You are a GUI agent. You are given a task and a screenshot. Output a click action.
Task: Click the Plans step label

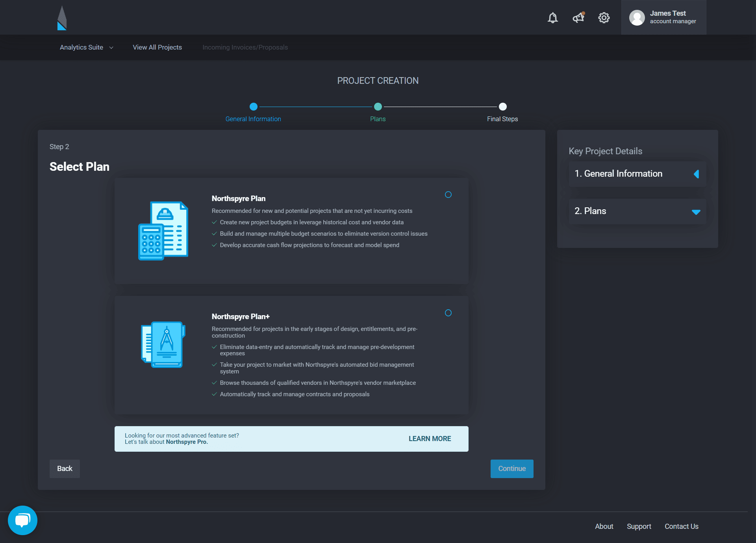(378, 119)
